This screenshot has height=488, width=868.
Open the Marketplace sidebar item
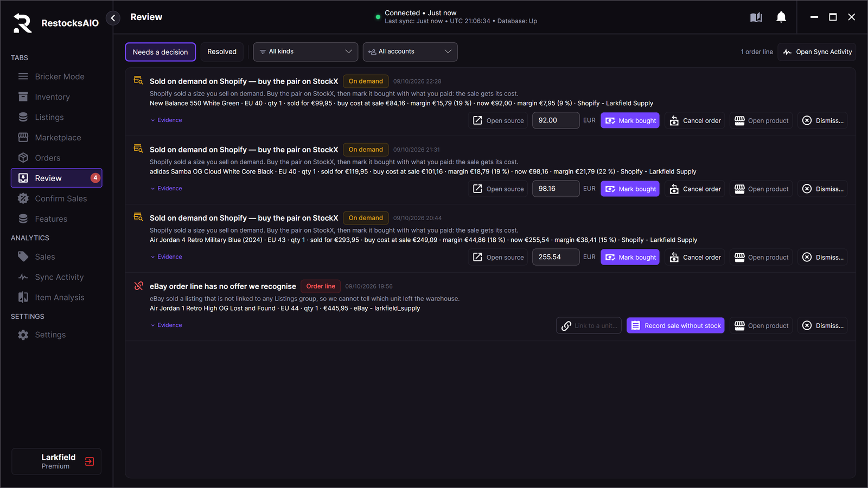[56, 138]
